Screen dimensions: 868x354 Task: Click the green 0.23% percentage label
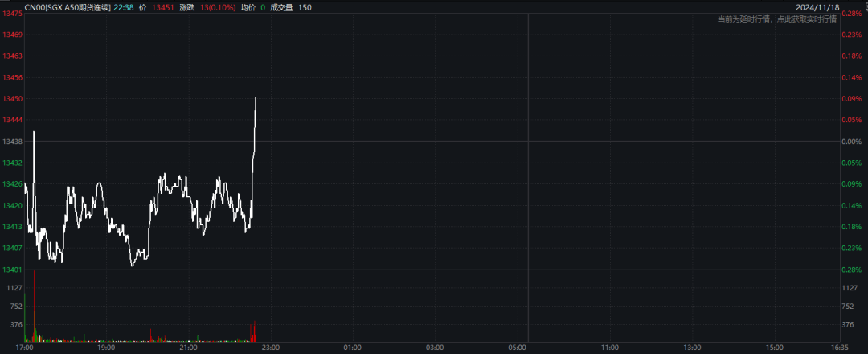pos(852,248)
